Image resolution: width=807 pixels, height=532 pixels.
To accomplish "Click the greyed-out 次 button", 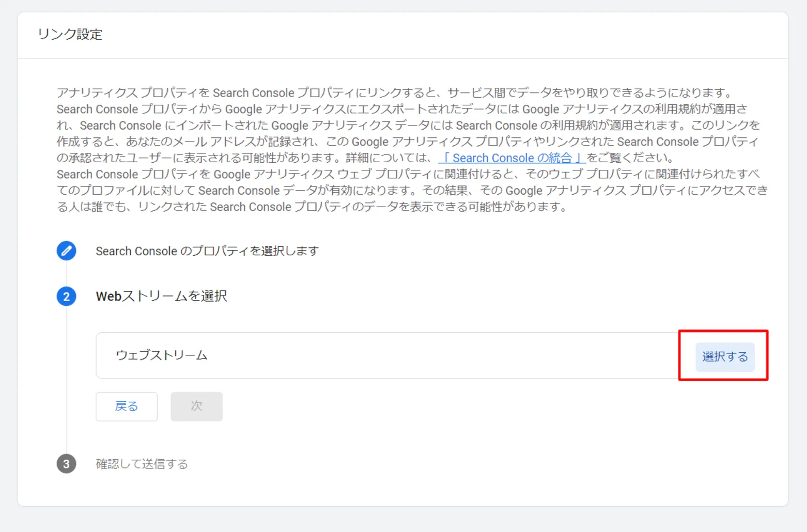I will 197,406.
